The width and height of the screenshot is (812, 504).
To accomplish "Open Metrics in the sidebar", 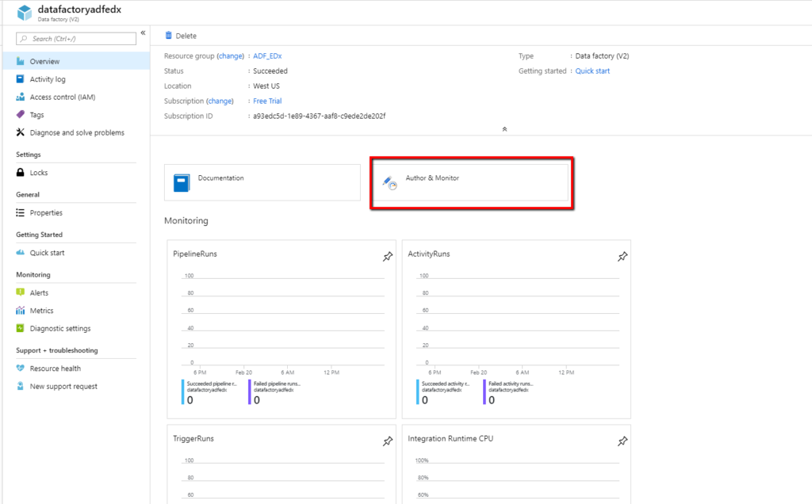I will coord(41,311).
